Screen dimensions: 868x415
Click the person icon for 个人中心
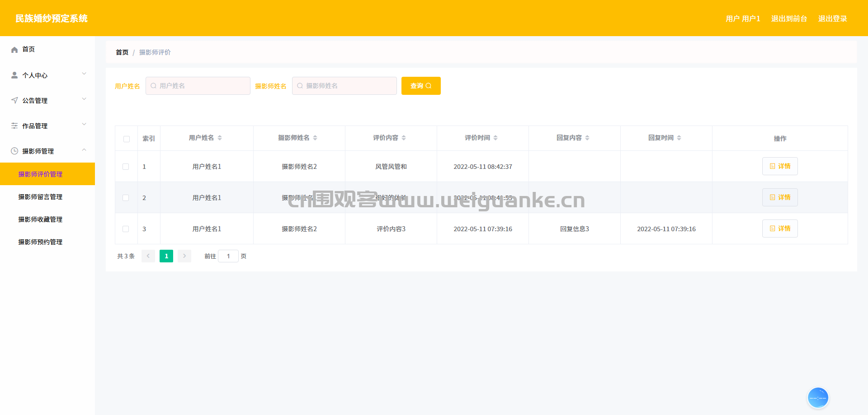click(x=14, y=75)
